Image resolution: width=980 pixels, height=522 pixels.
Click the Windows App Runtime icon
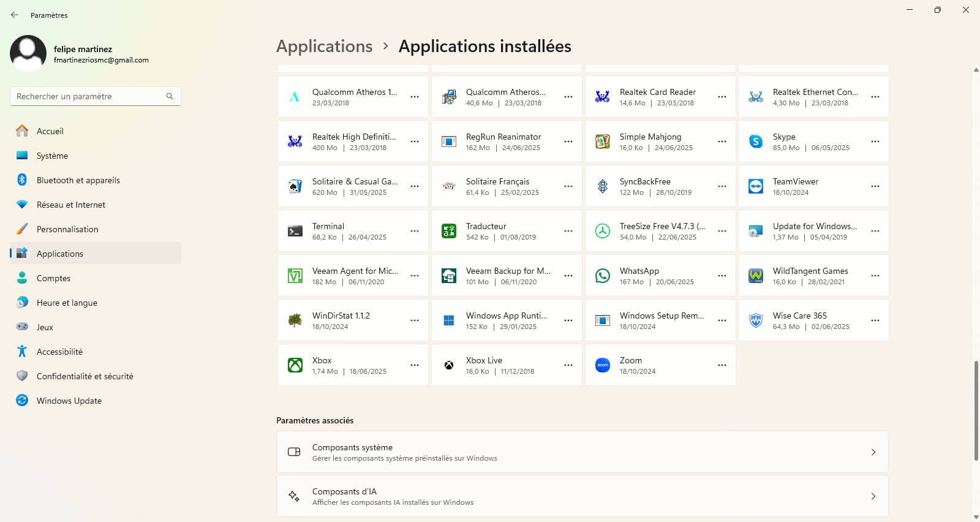click(x=449, y=320)
